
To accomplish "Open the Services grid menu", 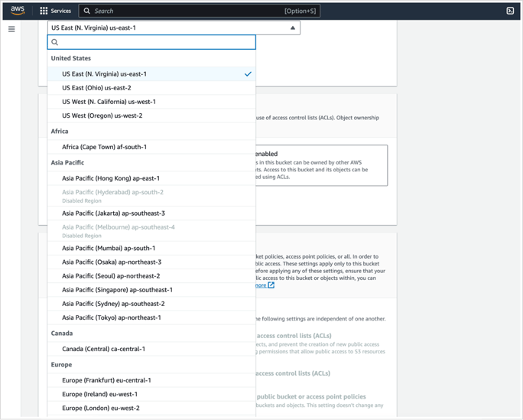I will pyautogui.click(x=44, y=11).
